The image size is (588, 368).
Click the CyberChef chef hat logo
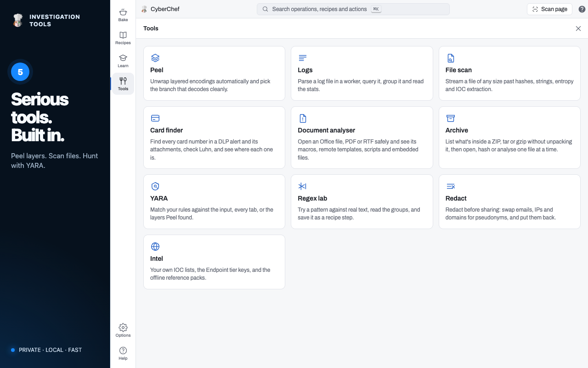tap(144, 9)
